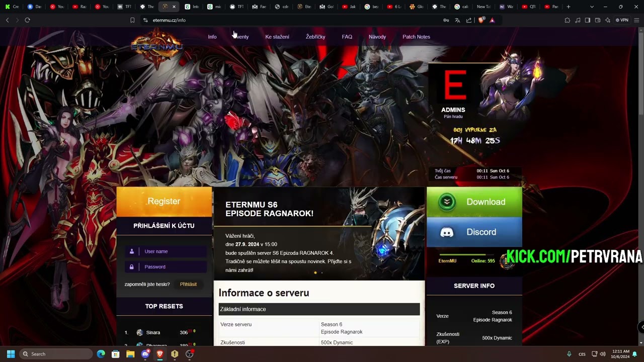Open player Sinara in Top Resets
The width and height of the screenshot is (644, 362).
[153, 333]
